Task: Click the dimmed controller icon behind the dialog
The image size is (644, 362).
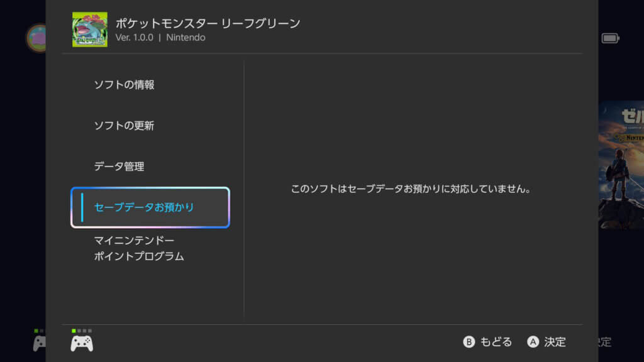Action: click(x=39, y=343)
